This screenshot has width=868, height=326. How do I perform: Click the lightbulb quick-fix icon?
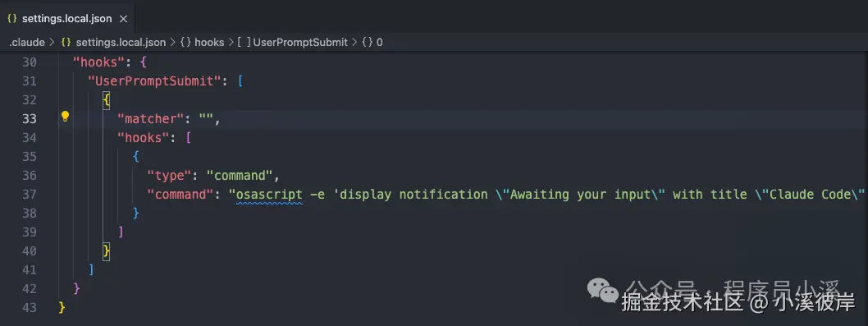tap(65, 117)
